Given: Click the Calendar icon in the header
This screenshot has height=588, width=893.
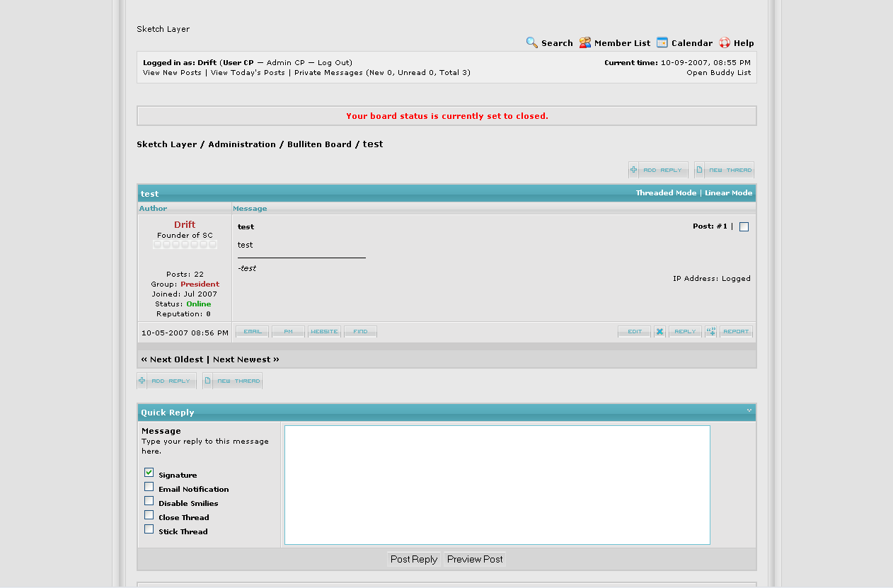Looking at the screenshot, I should click(662, 42).
